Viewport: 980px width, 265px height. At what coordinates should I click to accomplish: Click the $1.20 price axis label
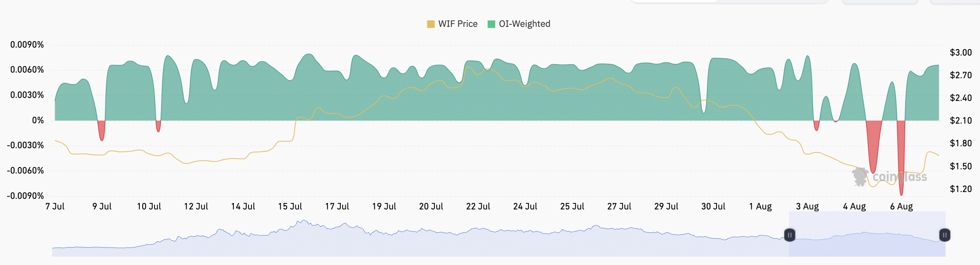coord(961,189)
